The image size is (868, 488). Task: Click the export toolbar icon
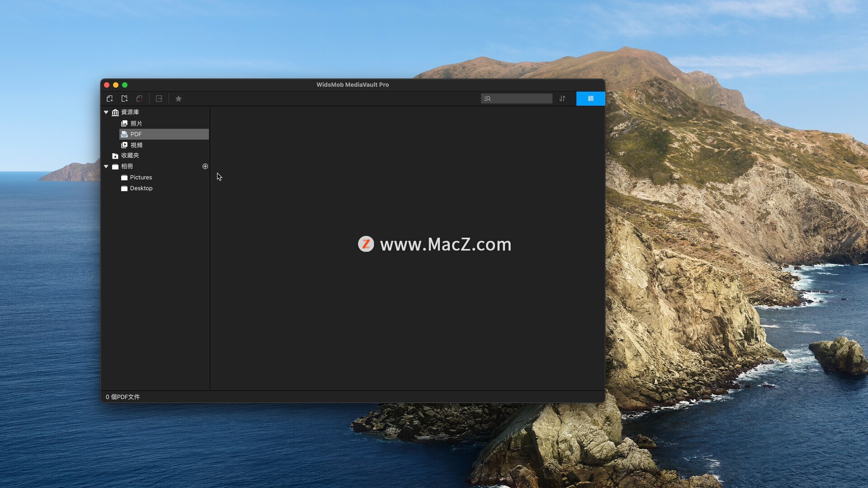point(159,99)
